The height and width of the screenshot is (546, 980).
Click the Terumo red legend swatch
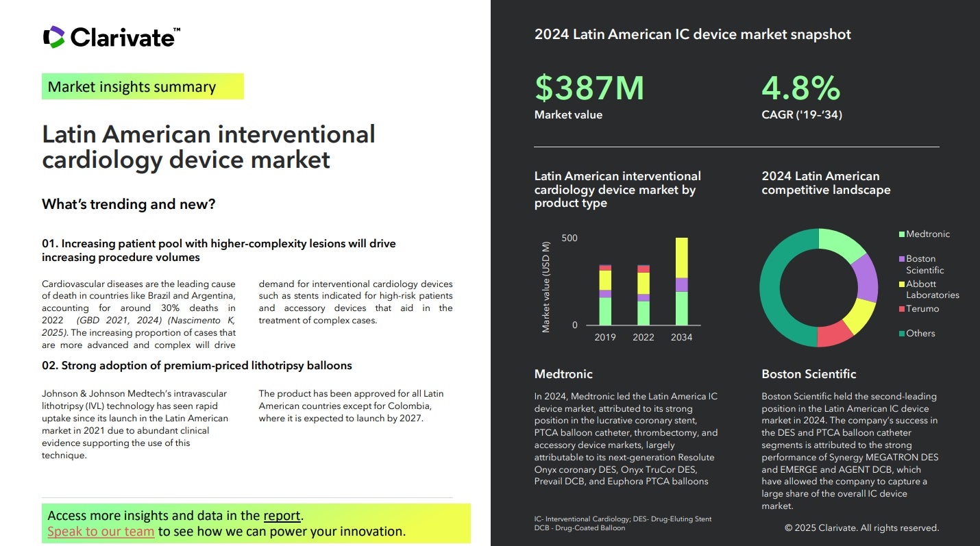[902, 309]
